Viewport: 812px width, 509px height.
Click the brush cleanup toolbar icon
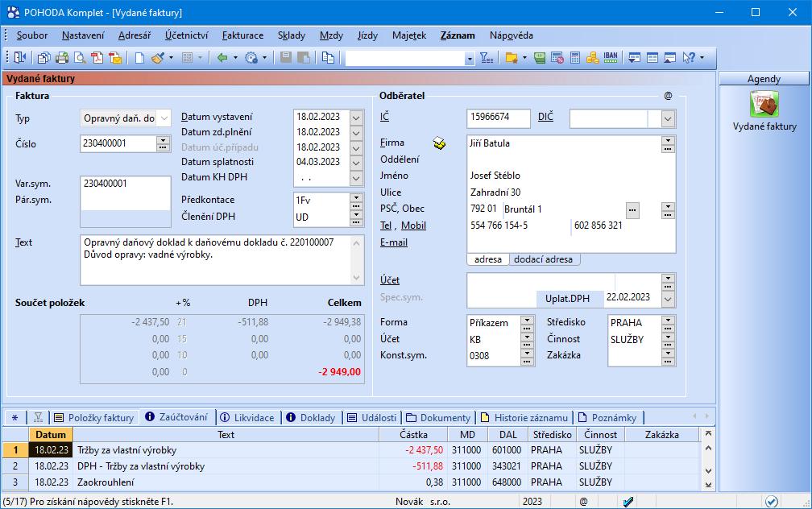[x=158, y=57]
